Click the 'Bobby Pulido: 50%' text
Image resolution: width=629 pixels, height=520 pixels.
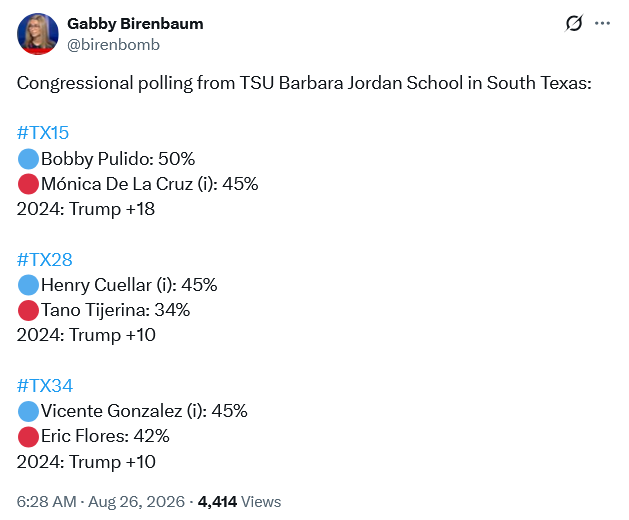(118, 159)
